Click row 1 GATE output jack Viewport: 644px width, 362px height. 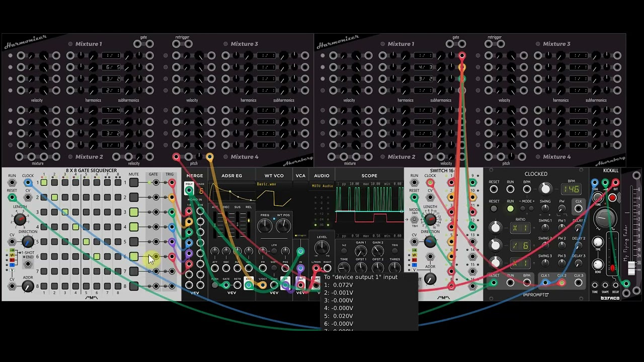(156, 183)
